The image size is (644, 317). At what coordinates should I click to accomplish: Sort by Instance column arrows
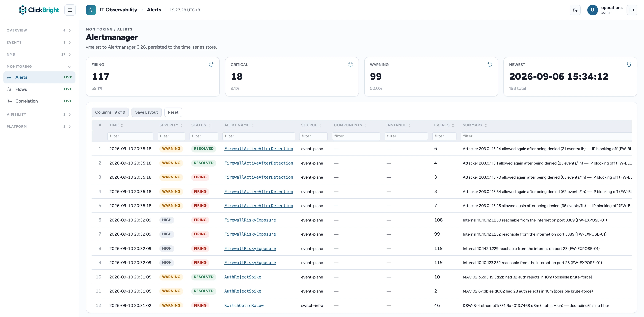[x=410, y=125]
